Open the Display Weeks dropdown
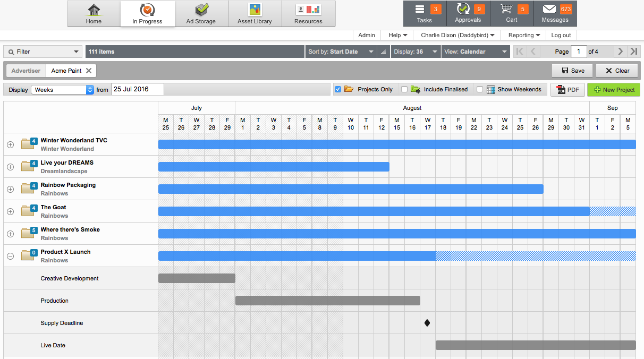The height and width of the screenshot is (359, 644). coord(62,89)
